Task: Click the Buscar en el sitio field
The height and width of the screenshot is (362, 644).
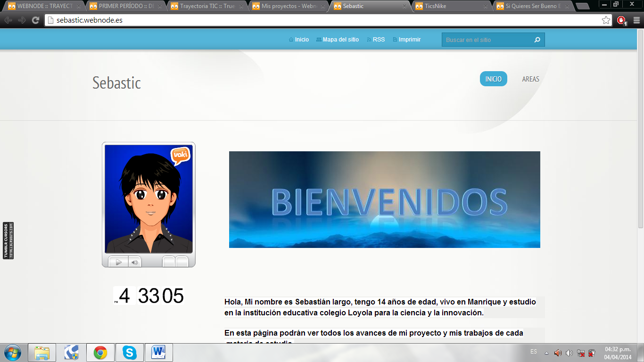Action: coord(486,40)
